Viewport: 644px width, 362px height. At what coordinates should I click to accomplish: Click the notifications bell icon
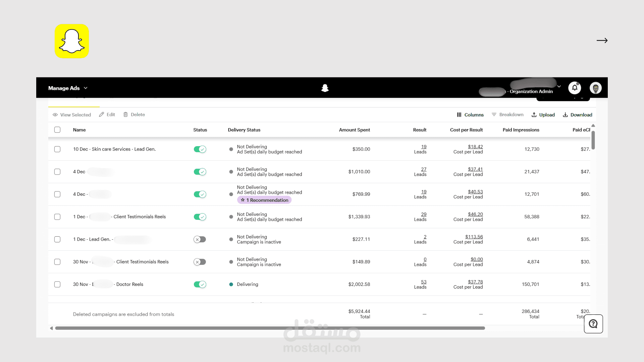tap(575, 88)
